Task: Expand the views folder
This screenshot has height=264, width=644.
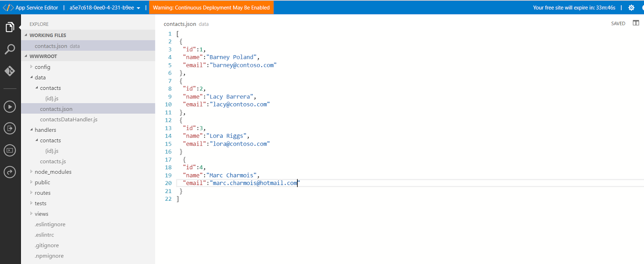Action: pos(31,214)
